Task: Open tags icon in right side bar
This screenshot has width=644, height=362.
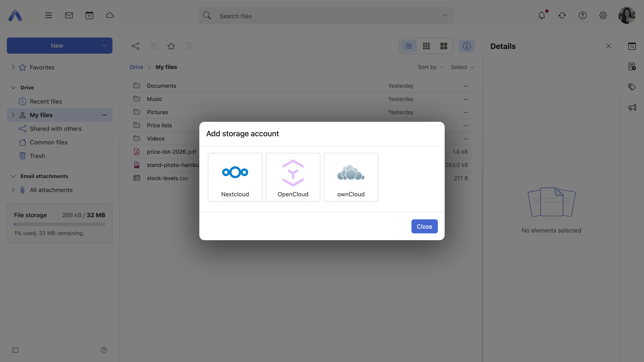Action: [632, 87]
